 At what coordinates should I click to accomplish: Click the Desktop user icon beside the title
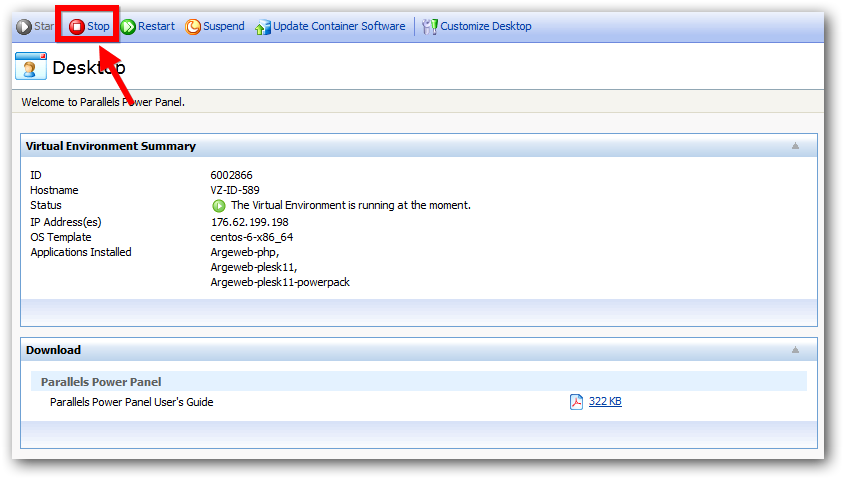tap(31, 66)
